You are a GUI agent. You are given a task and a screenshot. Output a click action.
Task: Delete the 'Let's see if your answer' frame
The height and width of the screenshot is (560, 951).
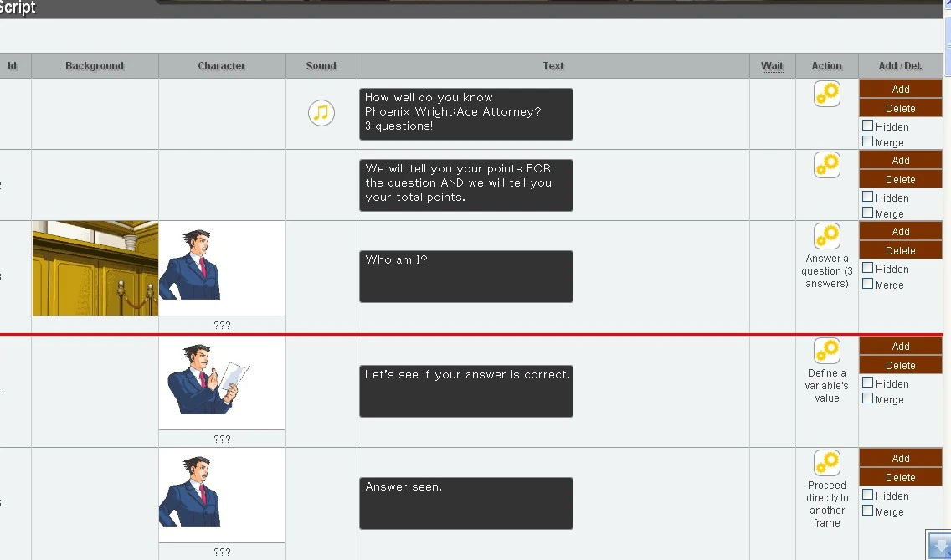pyautogui.click(x=901, y=365)
